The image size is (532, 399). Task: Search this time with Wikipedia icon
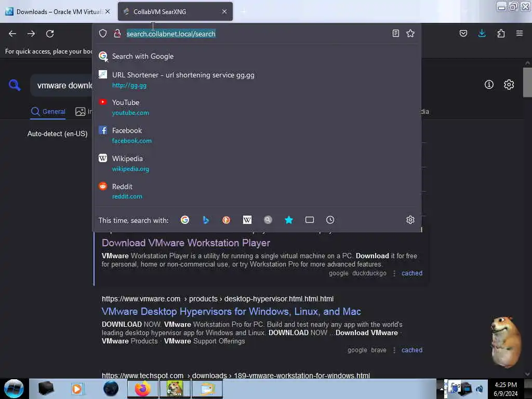(247, 220)
